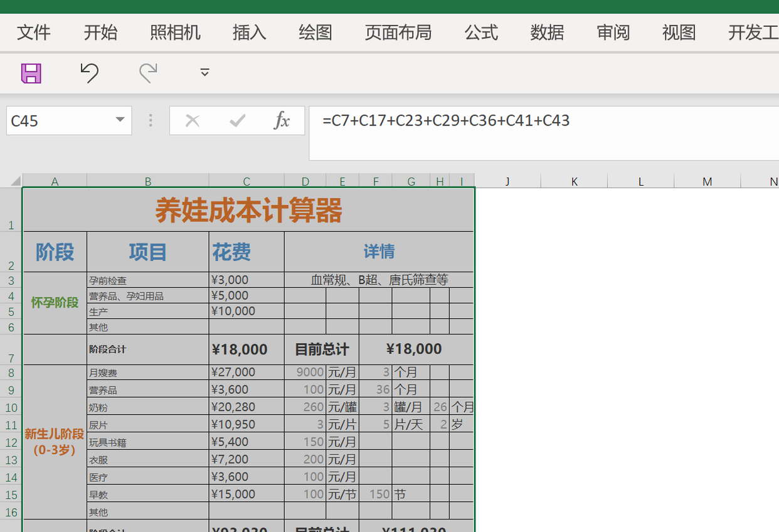Click the ¥15,000 cell
779x532 pixels.
coord(246,494)
